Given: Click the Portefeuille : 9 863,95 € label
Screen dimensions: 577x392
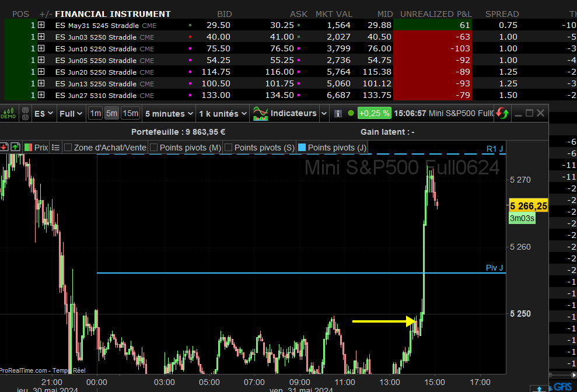Looking at the screenshot, I should [x=178, y=132].
